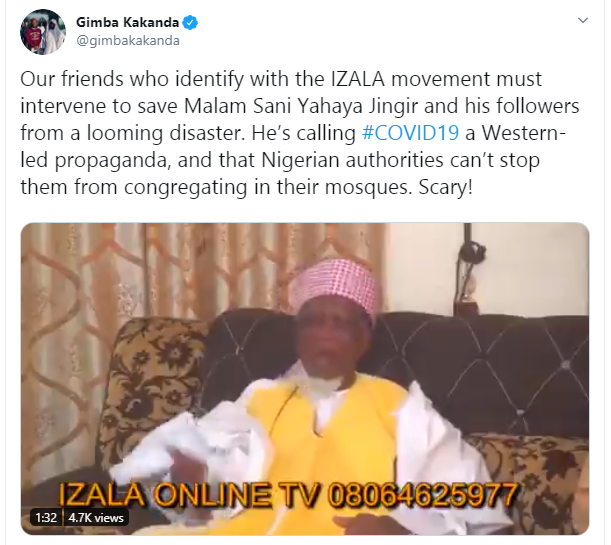Click "Malam Sani Yahaya Jingir" in tweet
This screenshot has width=611, height=545.
(301, 106)
